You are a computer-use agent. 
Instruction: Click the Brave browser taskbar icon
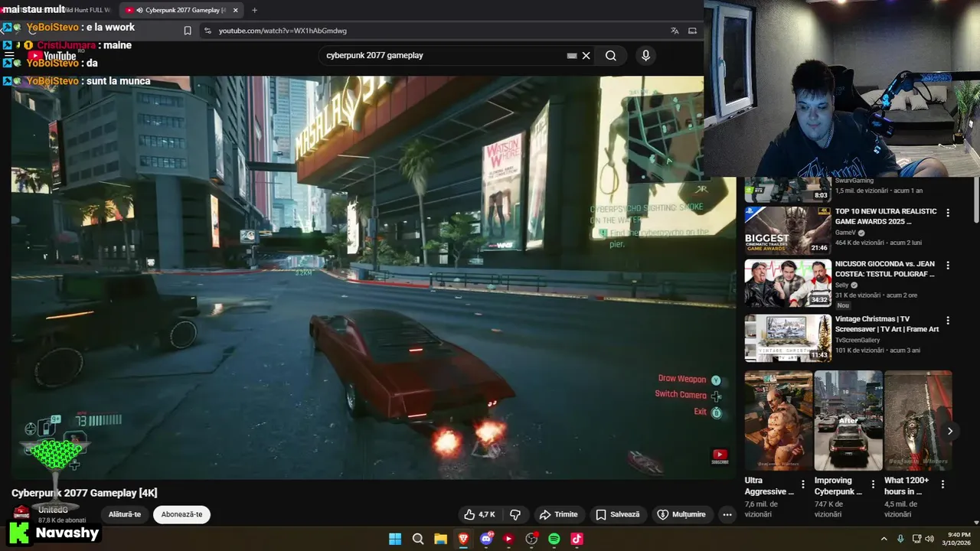(x=463, y=539)
